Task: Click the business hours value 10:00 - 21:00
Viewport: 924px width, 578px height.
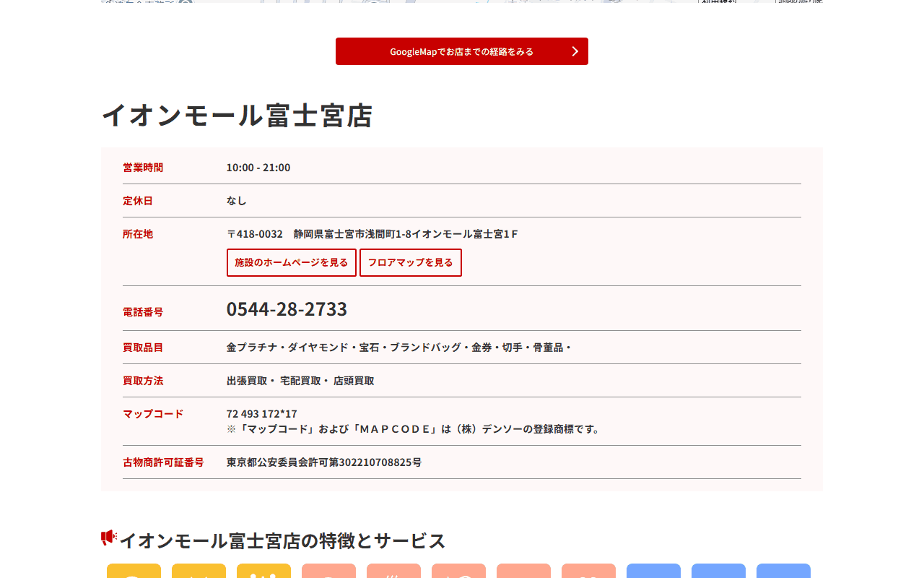Action: [x=258, y=168]
